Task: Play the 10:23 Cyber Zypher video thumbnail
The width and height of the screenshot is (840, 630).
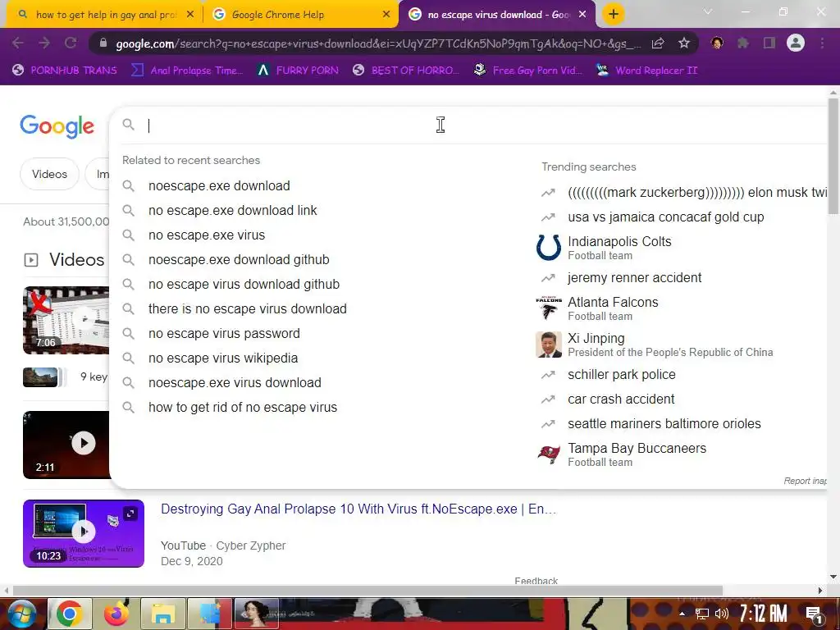Action: click(x=84, y=533)
